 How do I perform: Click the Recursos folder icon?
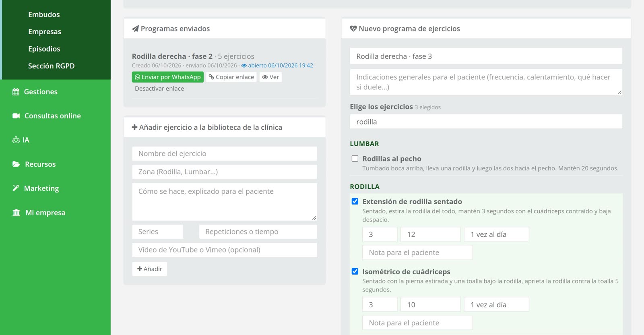tap(16, 164)
